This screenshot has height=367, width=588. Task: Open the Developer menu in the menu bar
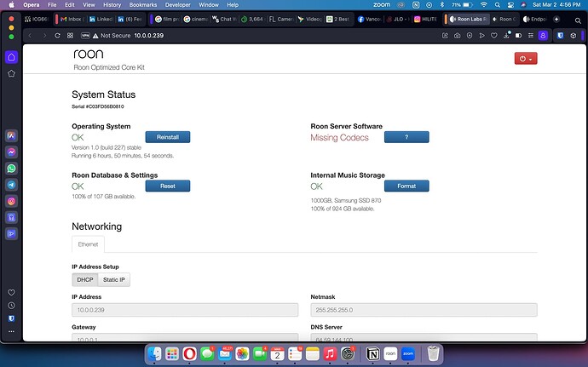coord(178,5)
